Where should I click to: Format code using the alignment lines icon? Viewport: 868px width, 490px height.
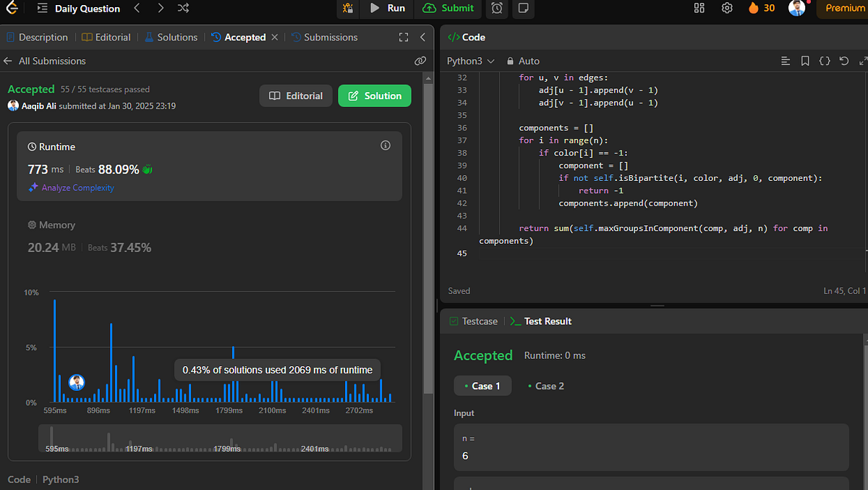tap(786, 61)
